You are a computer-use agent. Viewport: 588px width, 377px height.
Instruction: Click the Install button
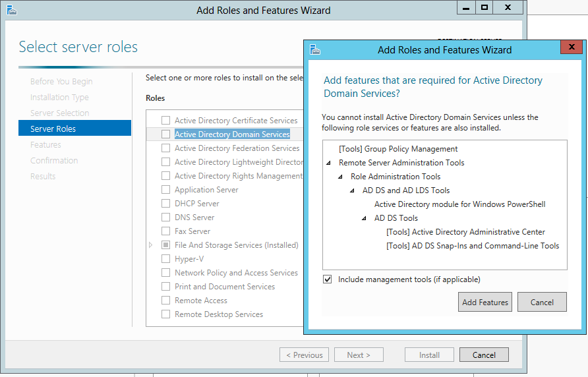click(429, 355)
